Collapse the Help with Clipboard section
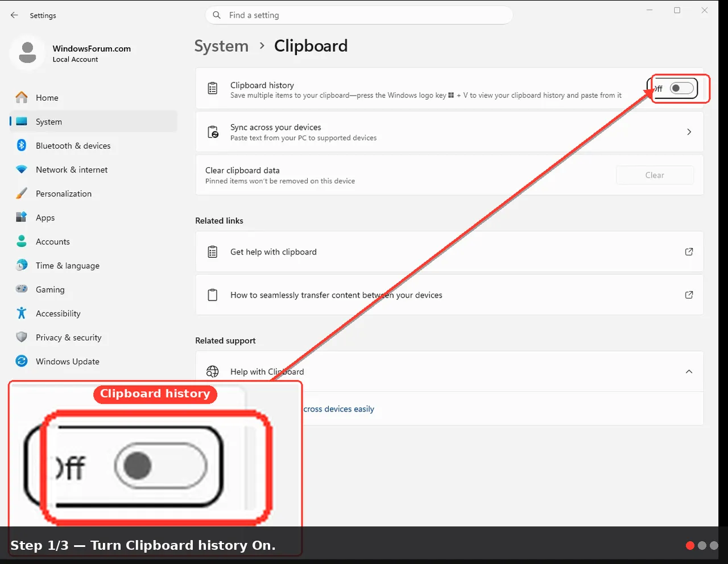 tap(689, 372)
